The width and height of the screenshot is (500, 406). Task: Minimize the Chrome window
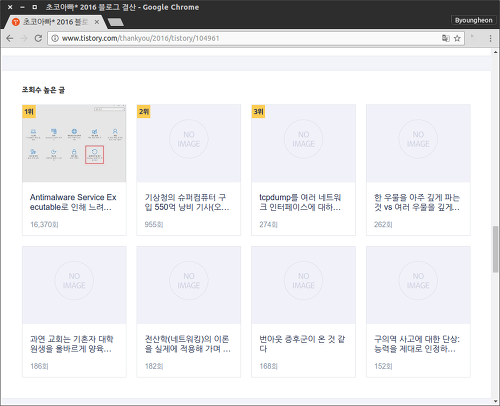click(22, 7)
